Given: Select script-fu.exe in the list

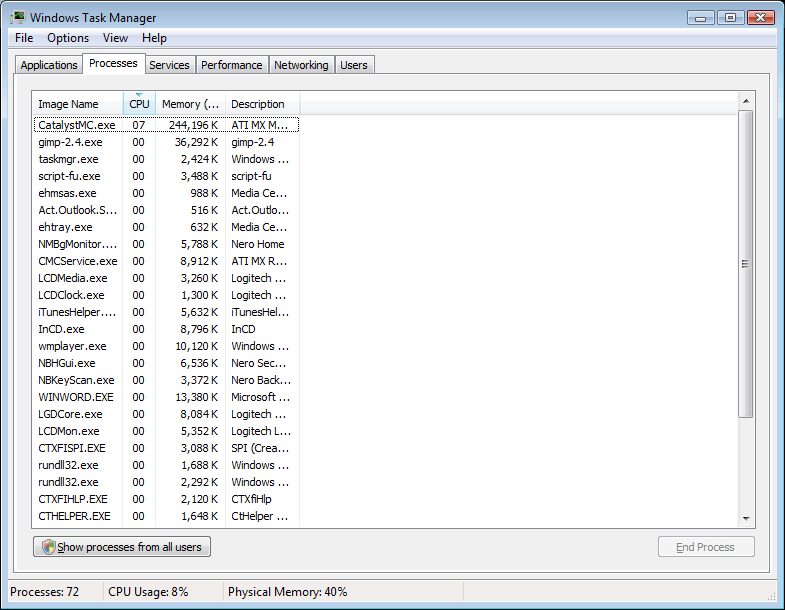Looking at the screenshot, I should (166, 176).
